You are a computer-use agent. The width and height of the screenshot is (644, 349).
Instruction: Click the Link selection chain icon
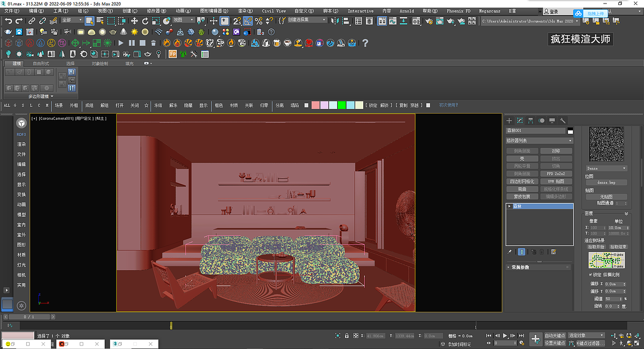click(32, 21)
